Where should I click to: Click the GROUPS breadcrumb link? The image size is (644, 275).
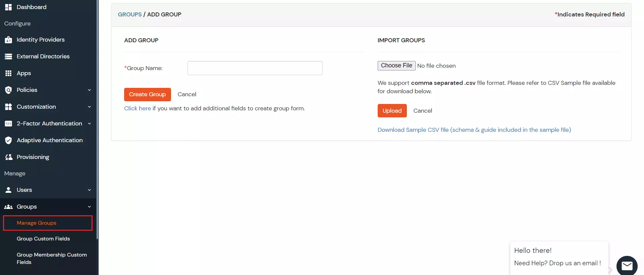(130, 14)
